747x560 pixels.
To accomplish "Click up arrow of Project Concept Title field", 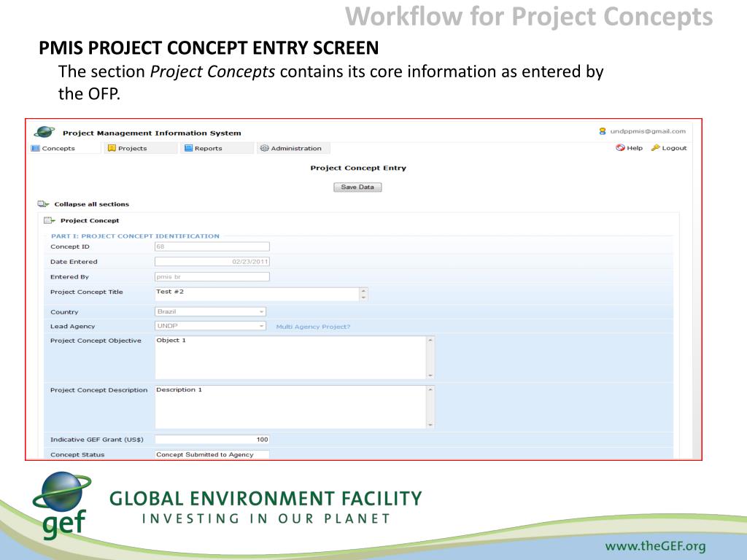I will (363, 290).
